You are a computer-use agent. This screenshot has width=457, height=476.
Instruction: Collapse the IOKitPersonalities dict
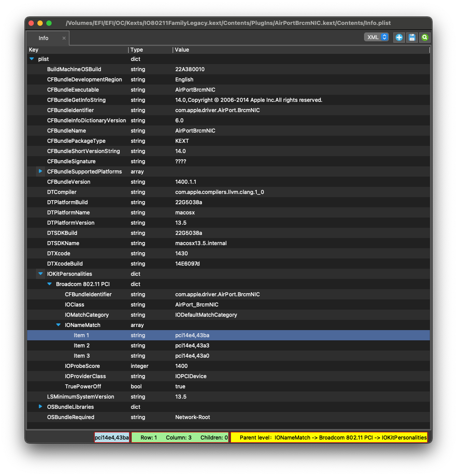click(40, 274)
